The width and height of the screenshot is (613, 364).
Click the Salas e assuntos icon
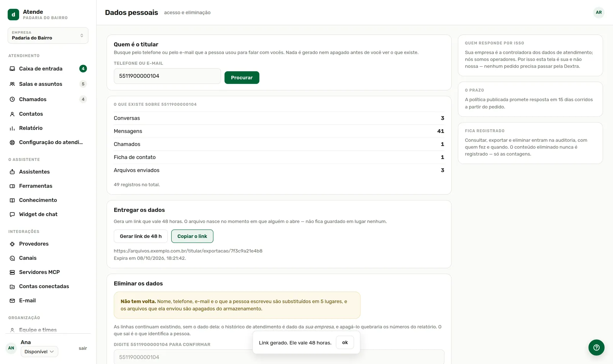point(12,84)
